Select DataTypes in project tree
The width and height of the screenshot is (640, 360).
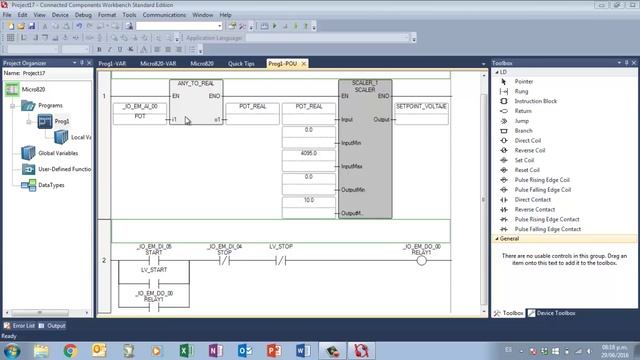click(x=51, y=185)
